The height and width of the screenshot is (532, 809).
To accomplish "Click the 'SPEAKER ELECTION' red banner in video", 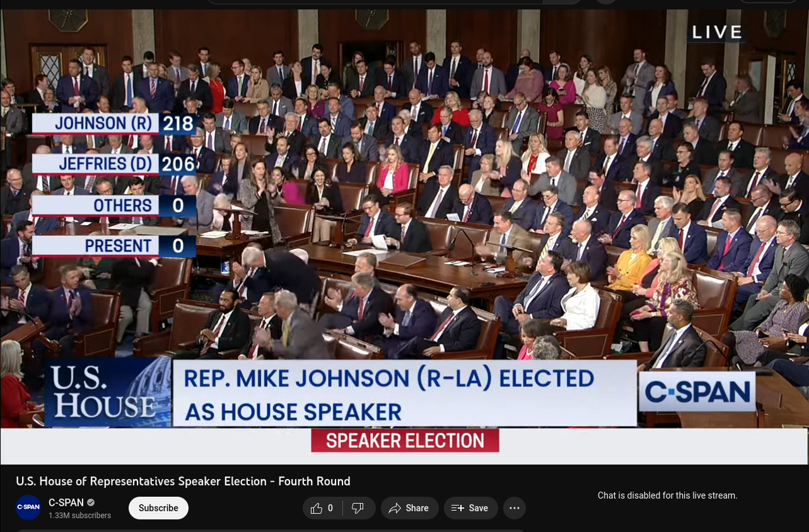I will (x=405, y=441).
